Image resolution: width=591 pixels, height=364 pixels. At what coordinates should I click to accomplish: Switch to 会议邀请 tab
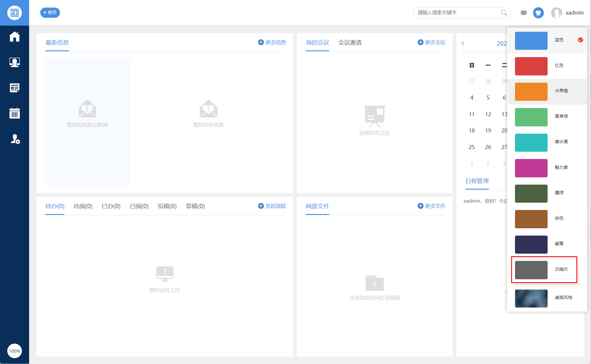click(x=350, y=43)
